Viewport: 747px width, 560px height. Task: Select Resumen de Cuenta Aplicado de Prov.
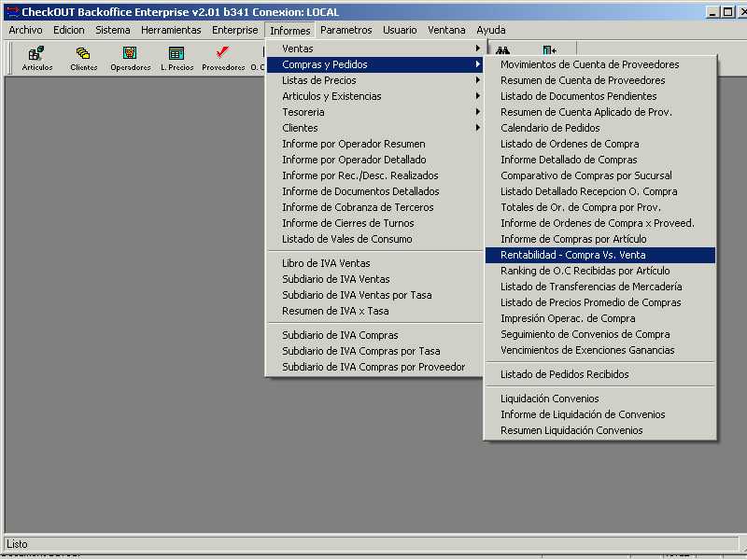(599, 112)
